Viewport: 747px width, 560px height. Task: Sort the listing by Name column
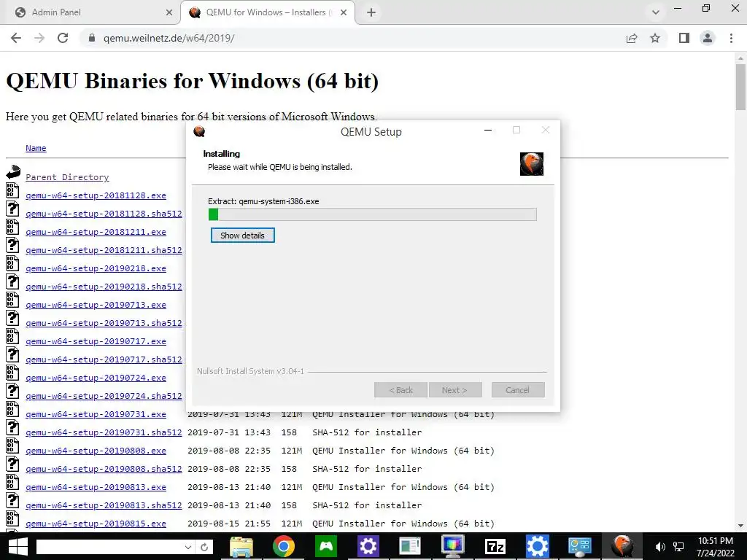point(36,148)
